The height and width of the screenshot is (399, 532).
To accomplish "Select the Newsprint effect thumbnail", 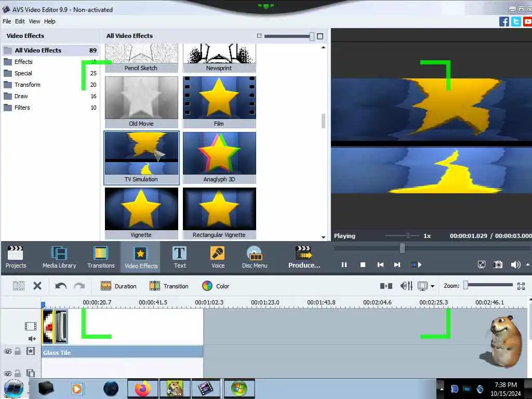I will pyautogui.click(x=219, y=58).
